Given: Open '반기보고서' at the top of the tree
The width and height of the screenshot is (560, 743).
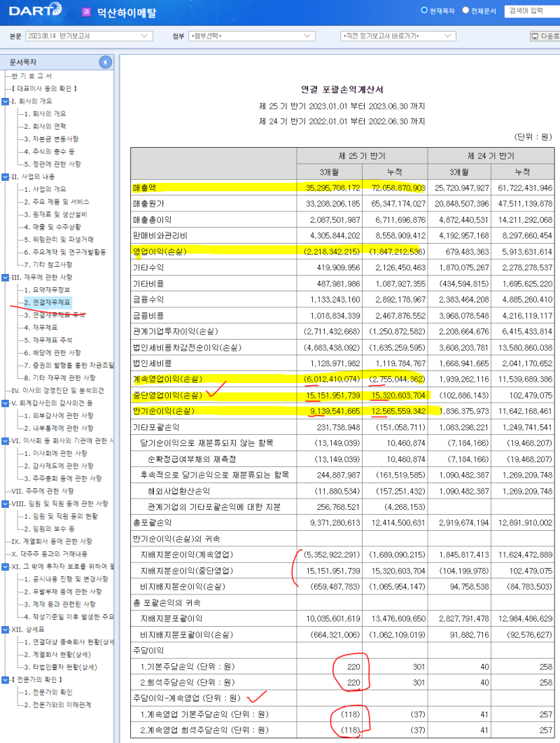Looking at the screenshot, I should pyautogui.click(x=31, y=76).
